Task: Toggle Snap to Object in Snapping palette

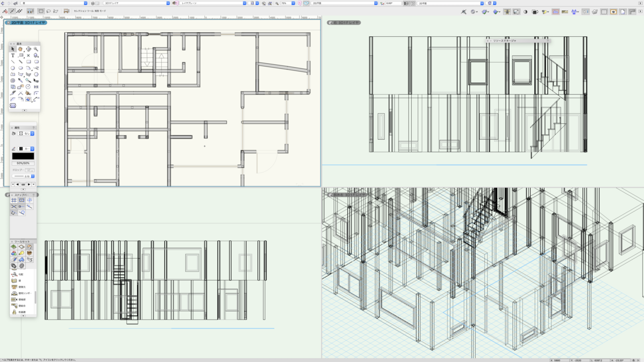Action: [x=21, y=200]
